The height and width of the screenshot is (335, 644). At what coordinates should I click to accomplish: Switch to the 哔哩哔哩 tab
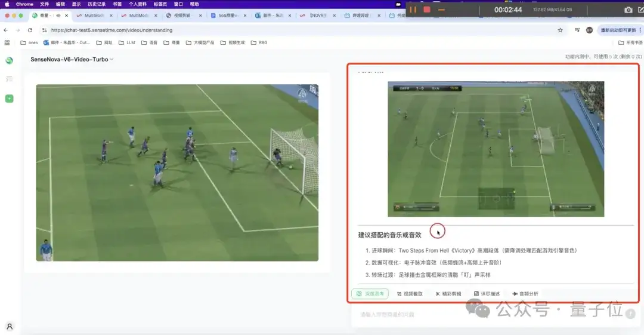361,16
